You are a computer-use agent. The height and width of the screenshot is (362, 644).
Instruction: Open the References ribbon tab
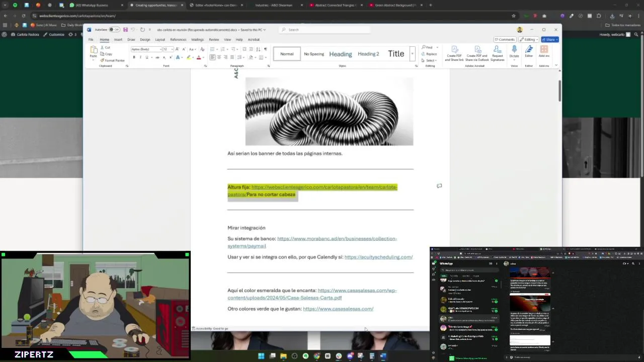178,39
